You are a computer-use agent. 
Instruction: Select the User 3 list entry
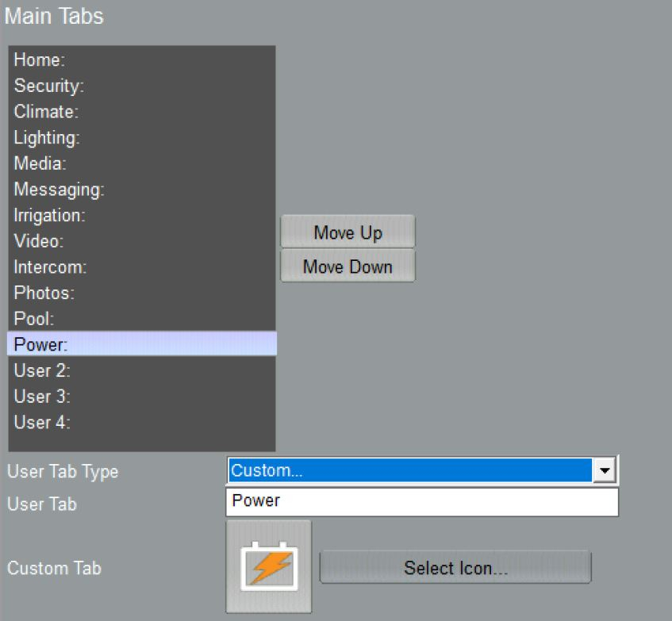tap(141, 397)
